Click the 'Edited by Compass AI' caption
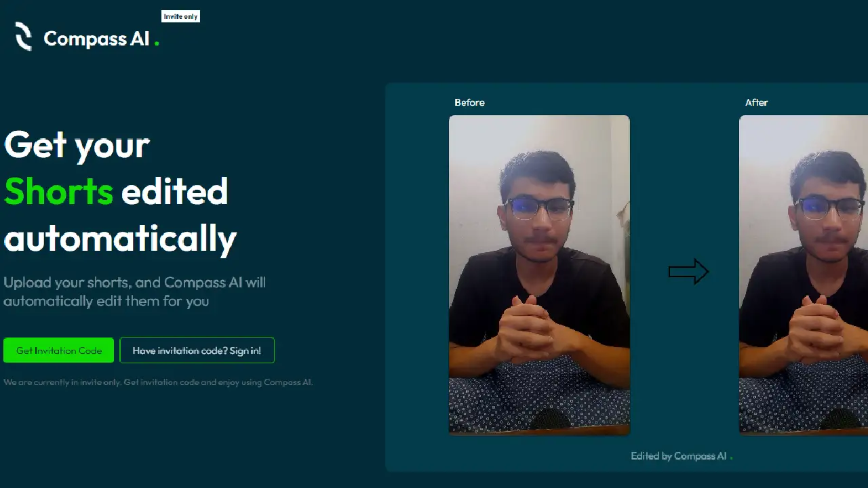The image size is (868, 488). [679, 456]
